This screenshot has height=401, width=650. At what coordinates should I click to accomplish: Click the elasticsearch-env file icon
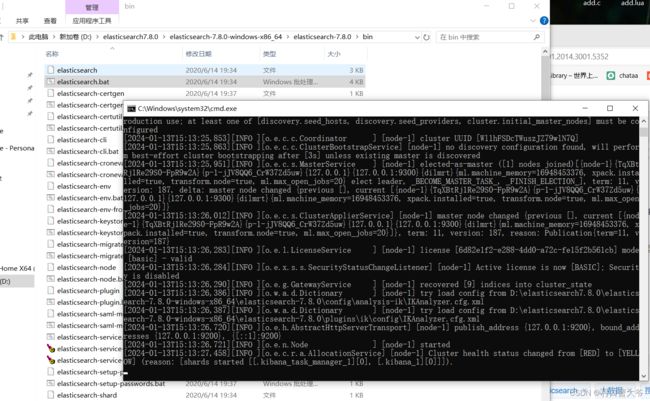tap(51, 186)
